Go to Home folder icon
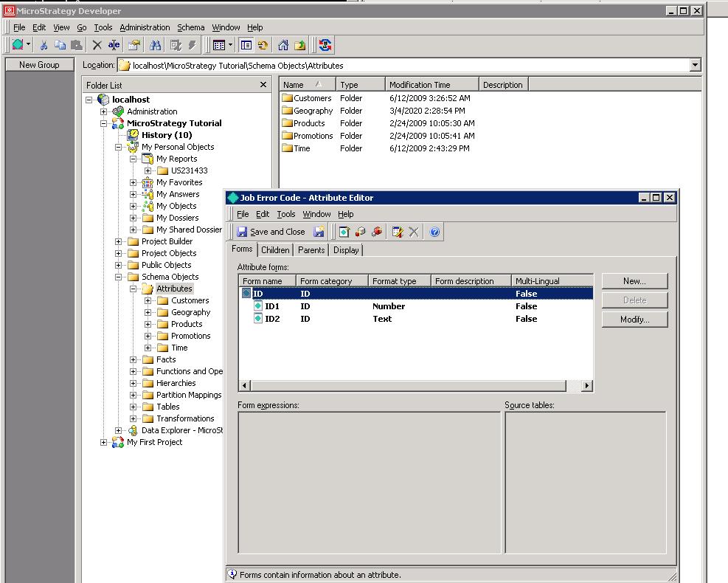Viewport: 728px width, 583px height. click(x=283, y=45)
